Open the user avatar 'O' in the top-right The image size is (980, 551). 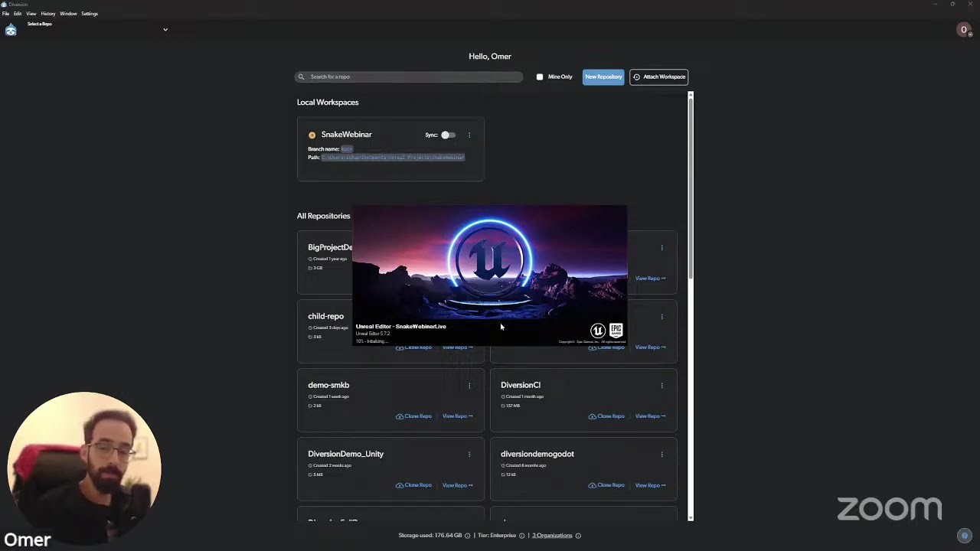tap(964, 30)
